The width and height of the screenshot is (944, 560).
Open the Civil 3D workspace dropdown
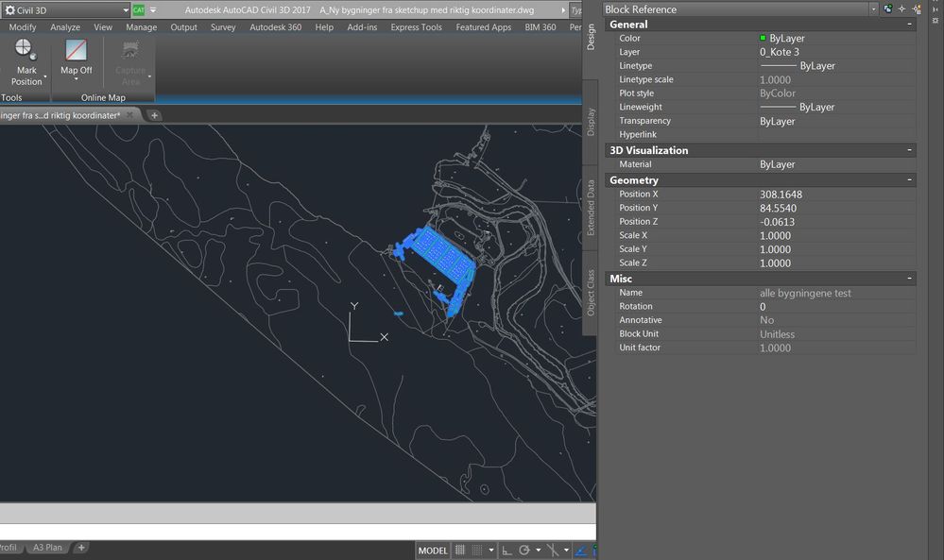(126, 10)
